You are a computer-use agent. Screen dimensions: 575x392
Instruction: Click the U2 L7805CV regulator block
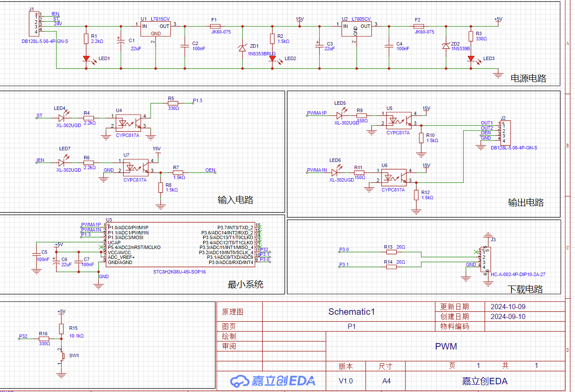pyautogui.click(x=357, y=29)
